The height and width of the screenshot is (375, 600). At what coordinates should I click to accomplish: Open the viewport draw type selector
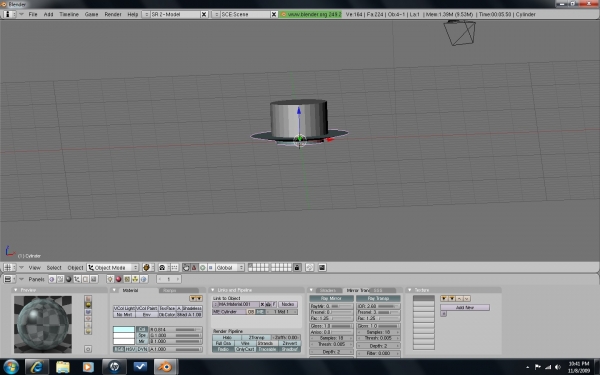point(148,267)
